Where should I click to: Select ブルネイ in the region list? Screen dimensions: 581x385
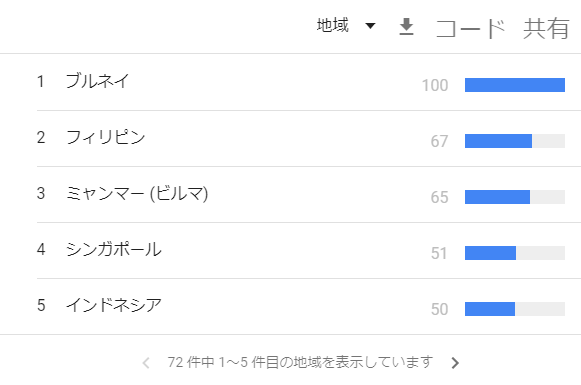(x=97, y=81)
